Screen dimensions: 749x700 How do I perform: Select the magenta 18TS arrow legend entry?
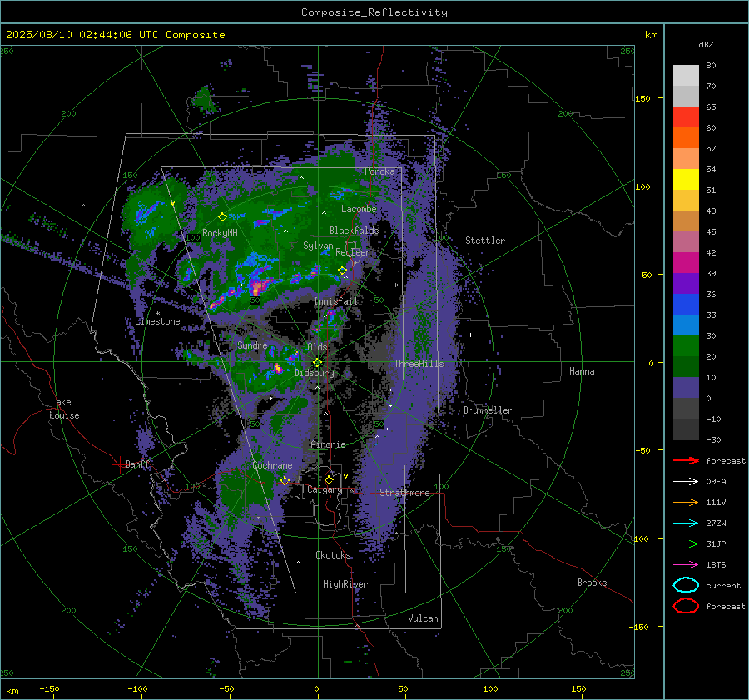click(686, 565)
